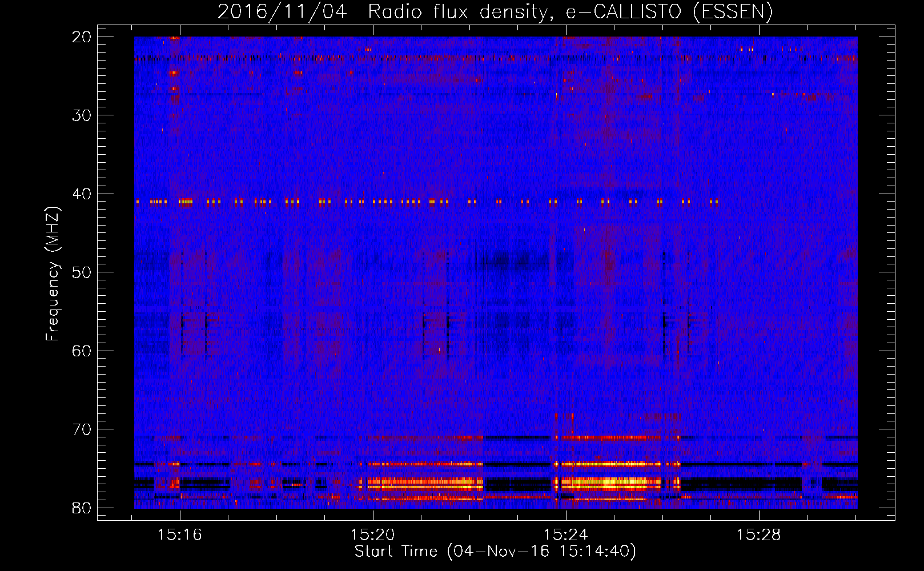The width and height of the screenshot is (924, 571).
Task: Click the time tick label '15:20'
Action: [373, 535]
